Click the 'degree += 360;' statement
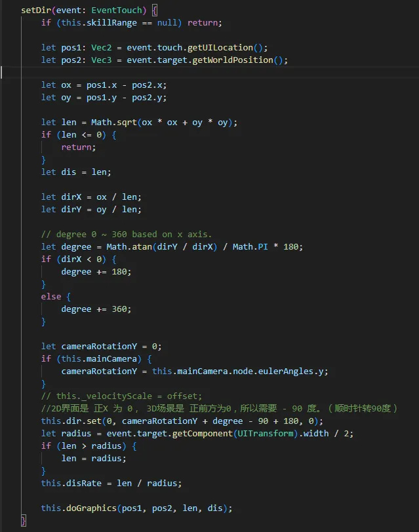The image size is (419, 532). pyautogui.click(x=96, y=309)
